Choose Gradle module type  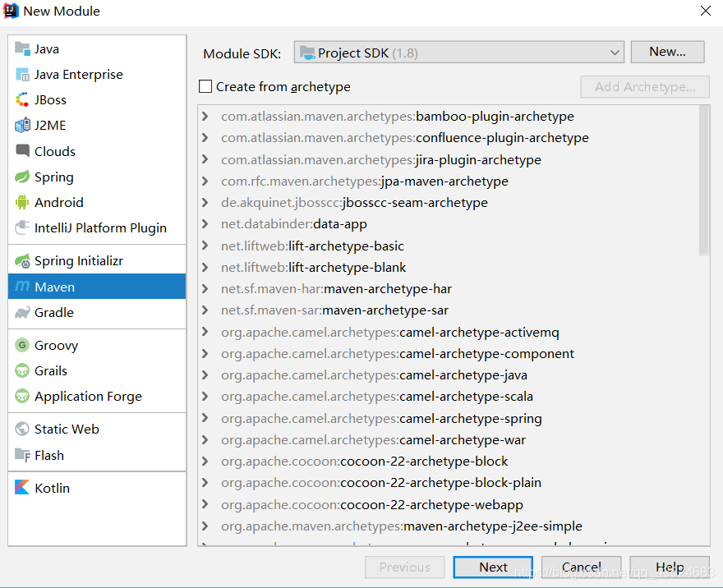click(97, 312)
